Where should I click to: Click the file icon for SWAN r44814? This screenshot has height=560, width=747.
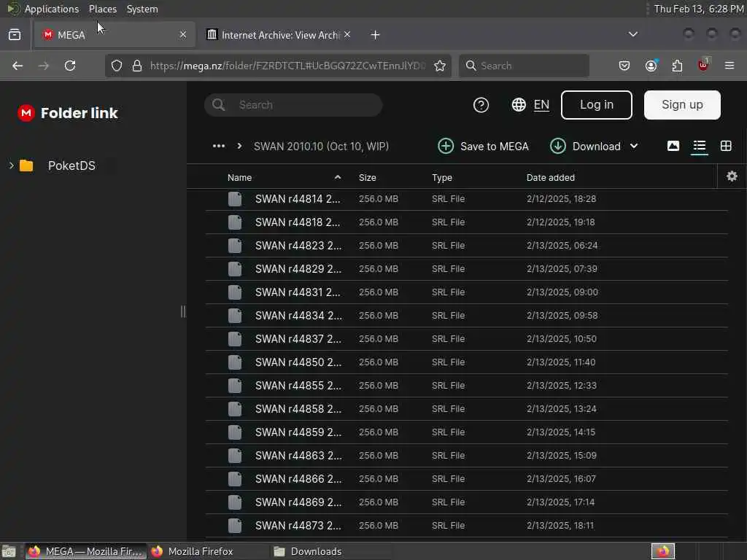point(234,199)
